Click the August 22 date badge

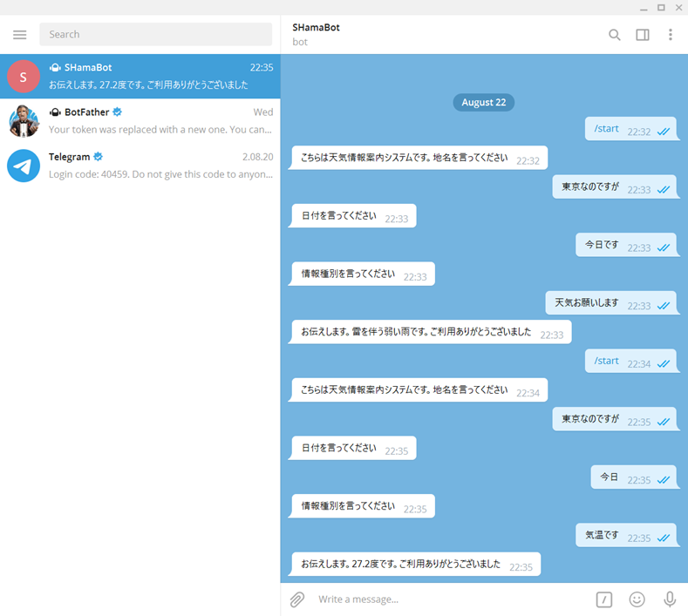[483, 102]
